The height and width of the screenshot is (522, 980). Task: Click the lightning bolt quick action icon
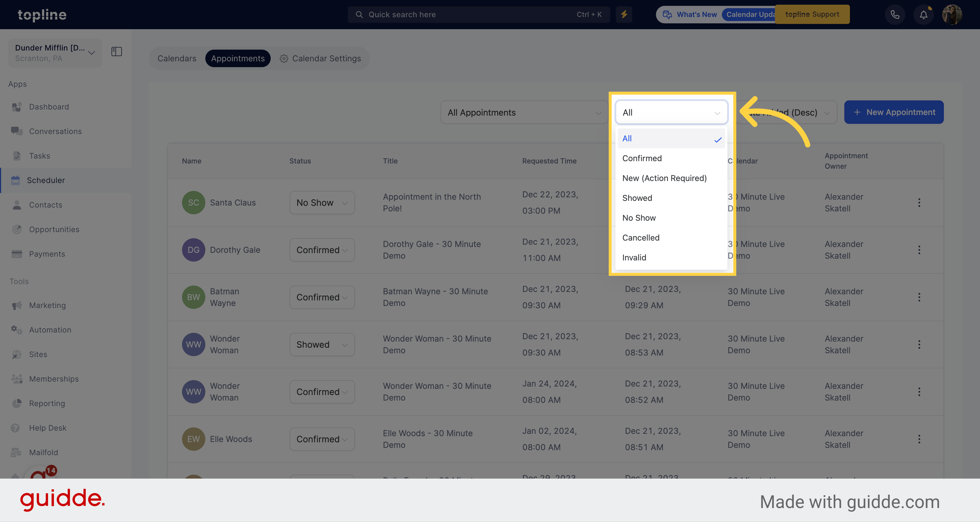pyautogui.click(x=624, y=14)
